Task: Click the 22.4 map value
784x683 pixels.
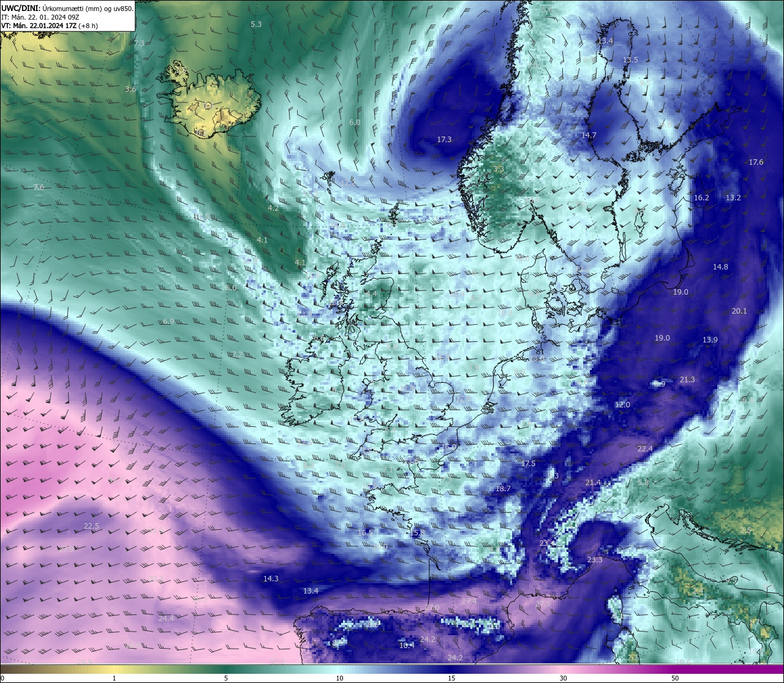Action: click(x=645, y=449)
